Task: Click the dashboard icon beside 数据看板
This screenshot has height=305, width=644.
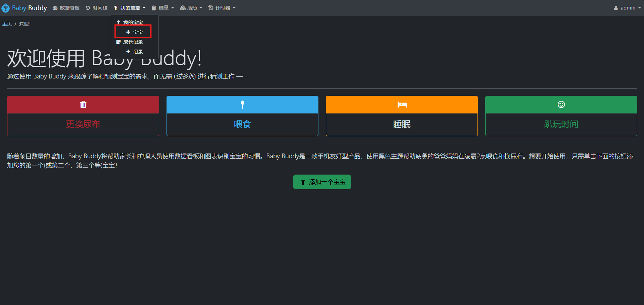Action: tap(55, 8)
